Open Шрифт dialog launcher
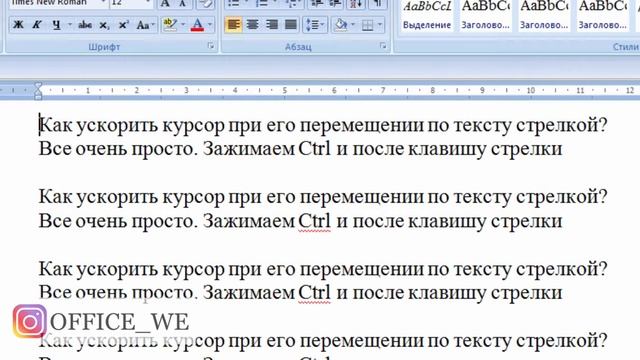The height and width of the screenshot is (360, 640). 211,46
